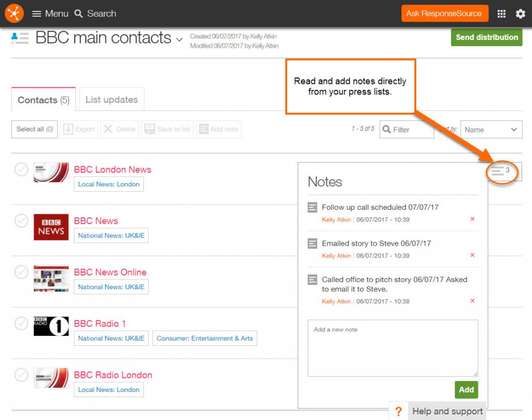Click the Ask ResponseSource button
Screen dimensions: 532x420
click(445, 13)
